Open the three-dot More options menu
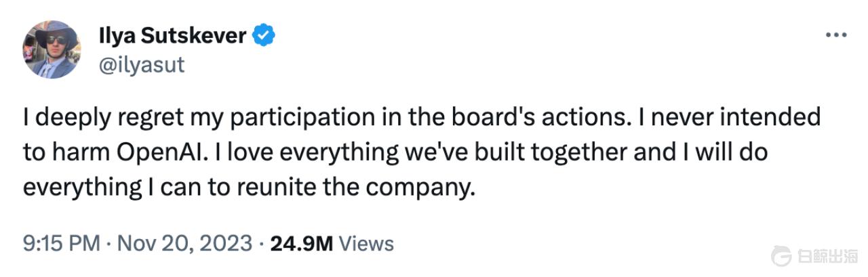868x277 pixels. coord(836,36)
